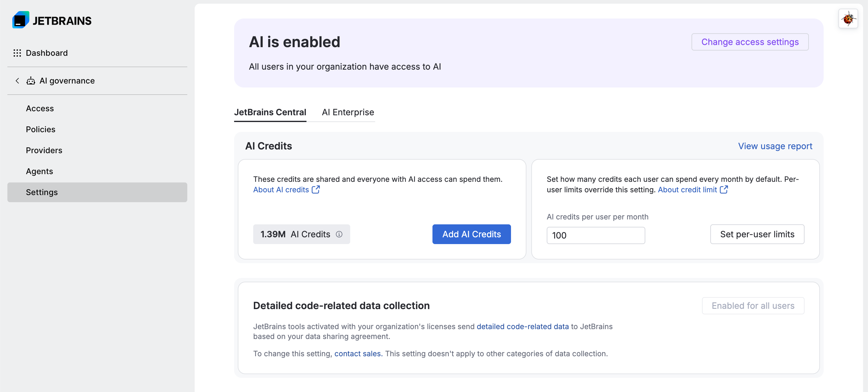The image size is (868, 392).
Task: Click Change access settings button
Action: tap(750, 42)
